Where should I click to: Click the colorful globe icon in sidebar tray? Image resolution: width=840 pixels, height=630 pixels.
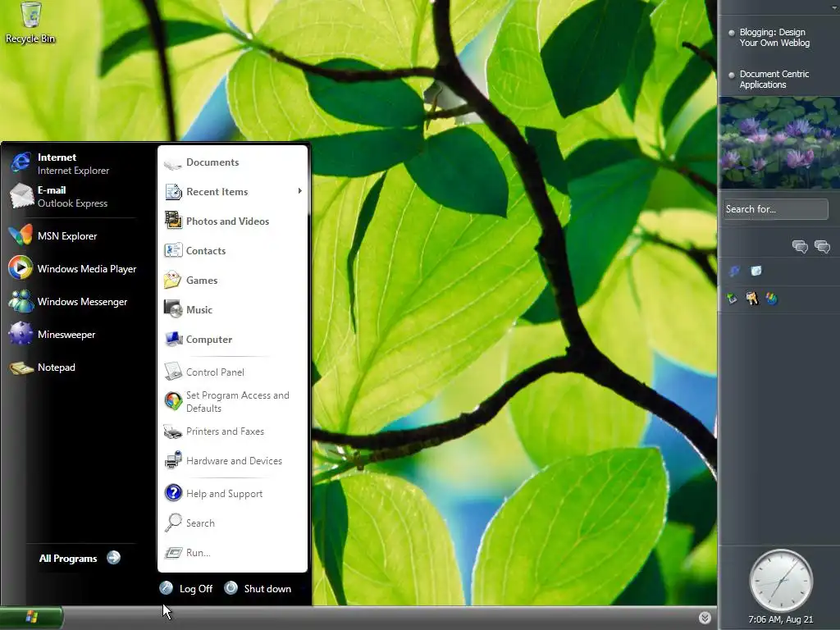[771, 299]
